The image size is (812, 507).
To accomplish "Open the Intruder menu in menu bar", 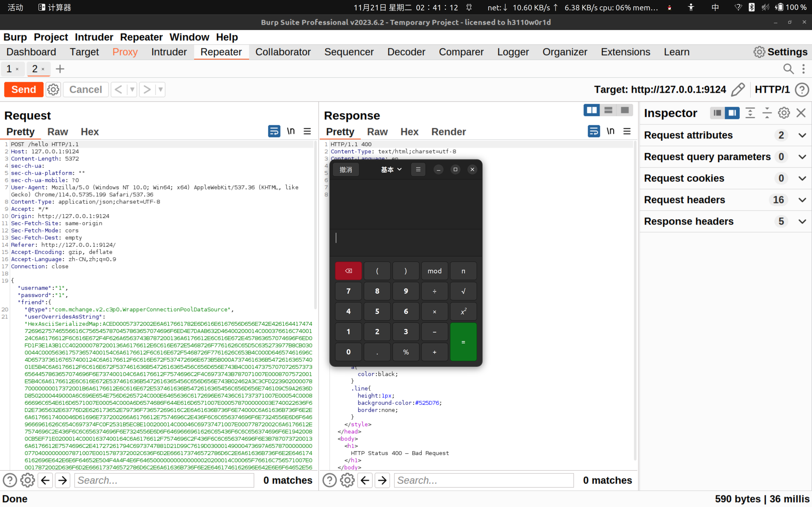I will click(x=94, y=37).
